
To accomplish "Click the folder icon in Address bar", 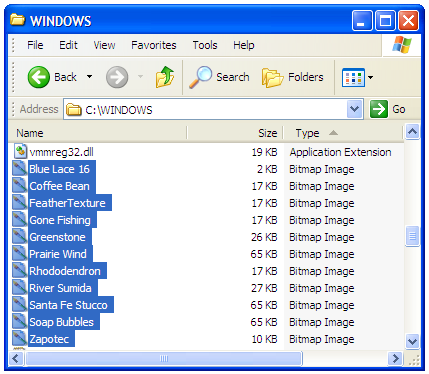I will coord(73,109).
